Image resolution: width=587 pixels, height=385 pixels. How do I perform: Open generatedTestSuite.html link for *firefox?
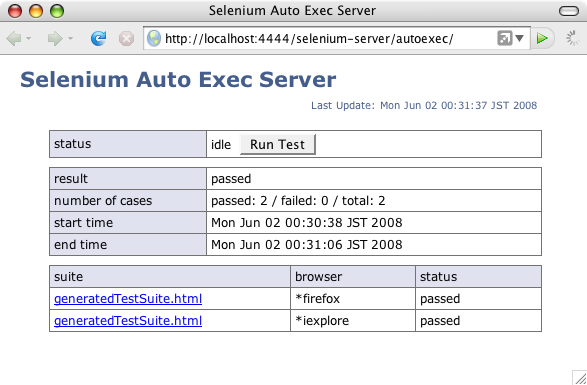pos(128,298)
